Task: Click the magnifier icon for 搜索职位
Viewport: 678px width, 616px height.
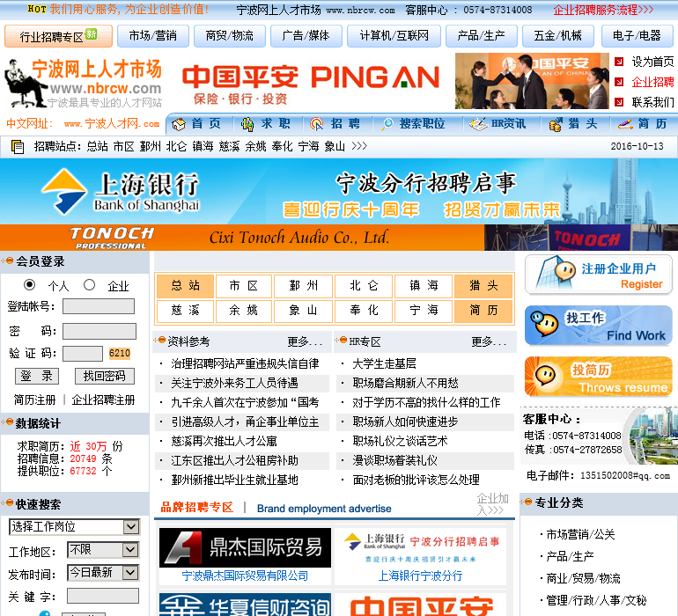Action: 387,124
